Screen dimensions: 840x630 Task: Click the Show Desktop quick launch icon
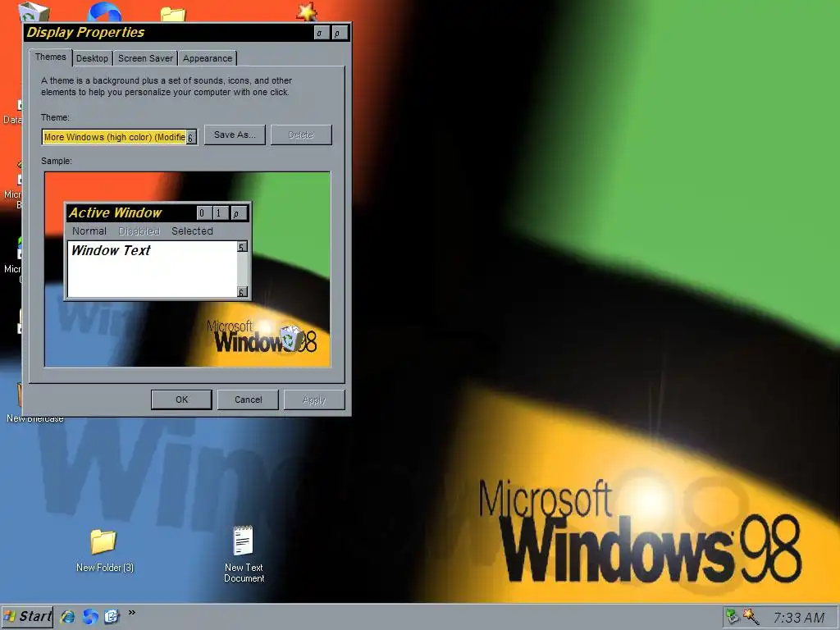(112, 617)
